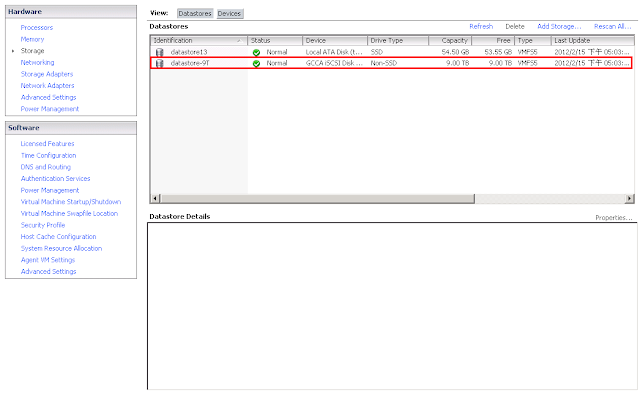Select Storage in Hardware list
Screen dimensions: 640x395
click(x=32, y=51)
